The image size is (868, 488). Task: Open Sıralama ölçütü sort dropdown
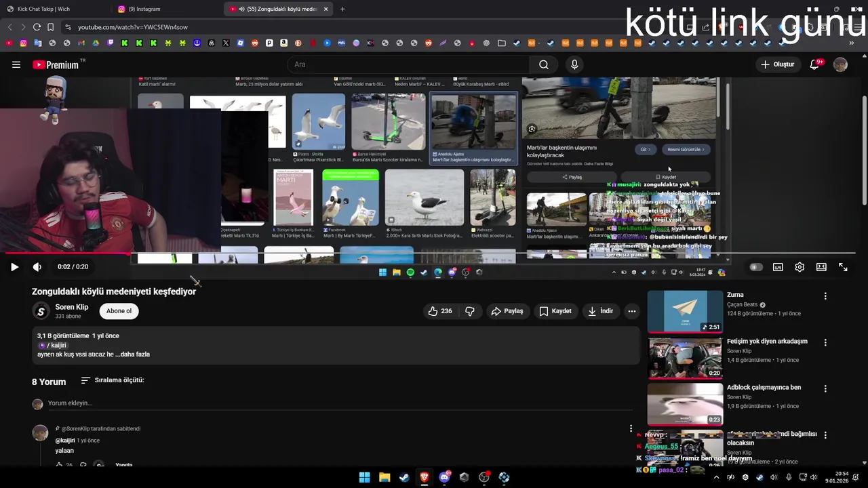coord(112,380)
